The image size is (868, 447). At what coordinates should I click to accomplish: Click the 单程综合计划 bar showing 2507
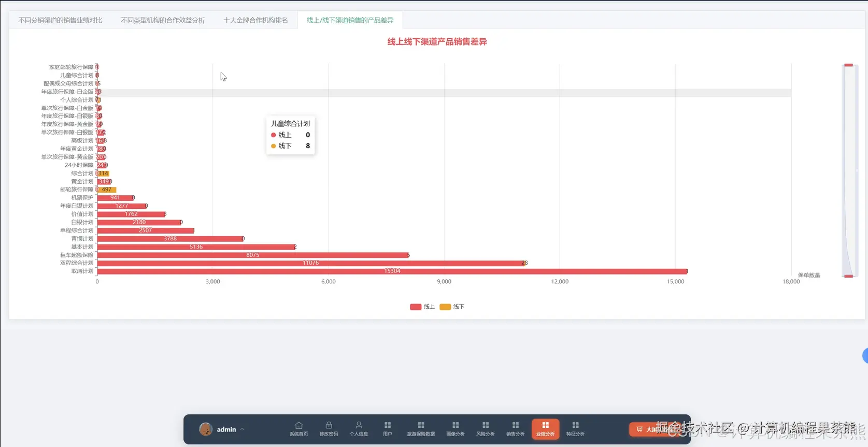click(146, 230)
